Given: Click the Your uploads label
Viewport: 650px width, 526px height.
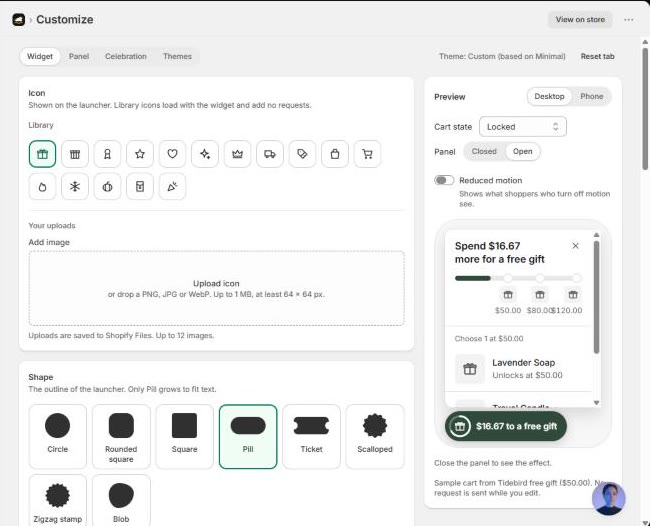Looking at the screenshot, I should [x=52, y=226].
